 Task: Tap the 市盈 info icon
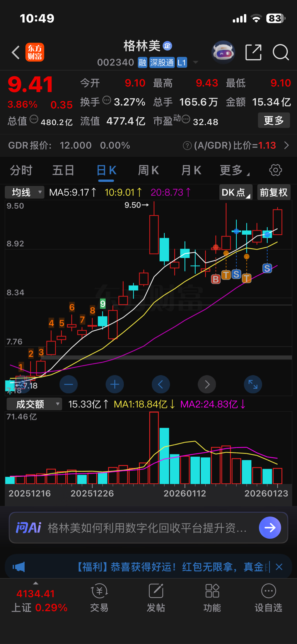coord(186,119)
